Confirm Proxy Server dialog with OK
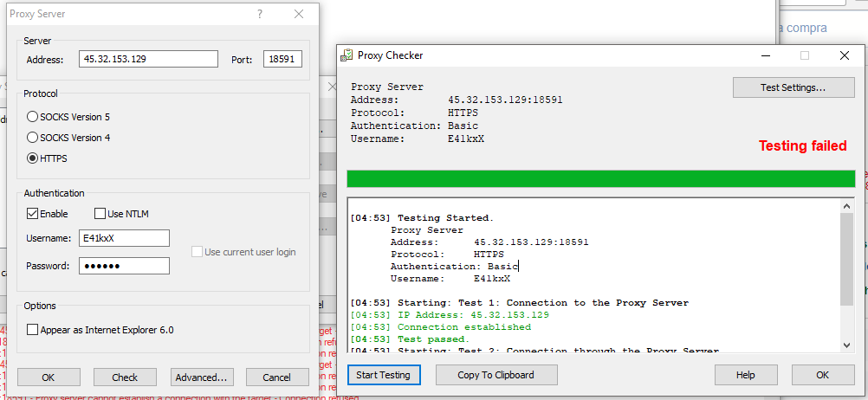The image size is (868, 400). click(x=49, y=377)
